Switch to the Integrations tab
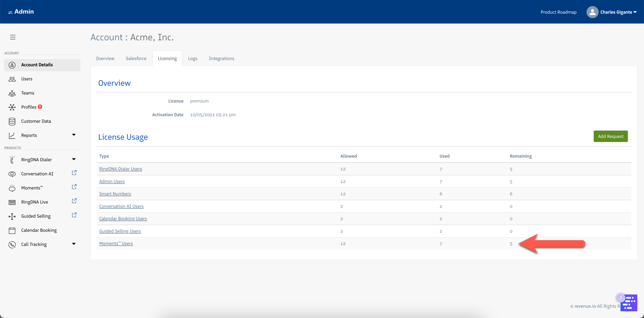Image resolution: width=644 pixels, height=318 pixels. coord(222,58)
